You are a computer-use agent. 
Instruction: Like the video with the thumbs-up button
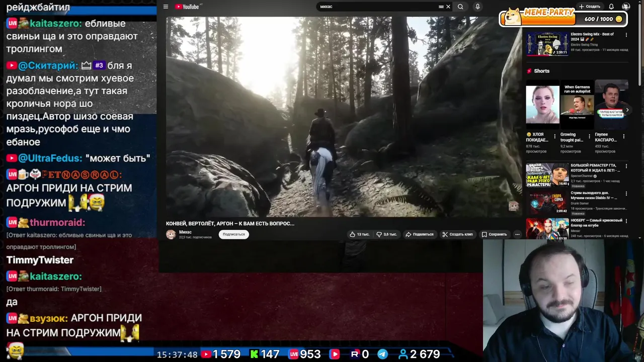tap(360, 234)
